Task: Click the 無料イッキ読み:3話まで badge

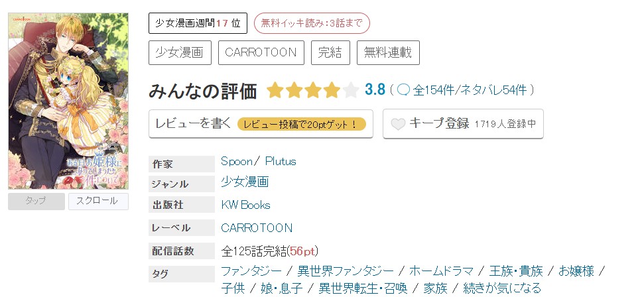Action: [312, 23]
